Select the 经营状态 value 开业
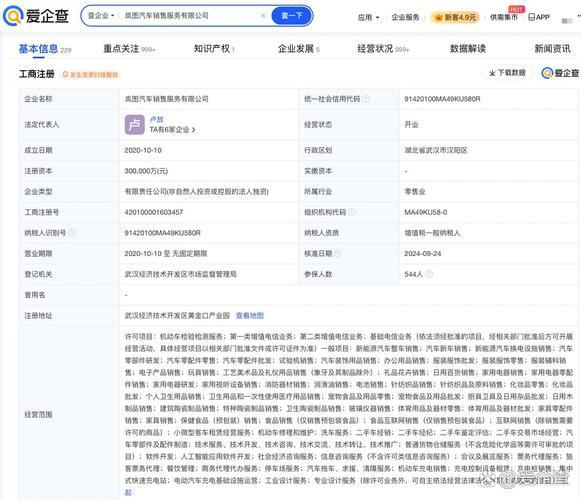Screen dimensions: 581x500 coord(411,125)
